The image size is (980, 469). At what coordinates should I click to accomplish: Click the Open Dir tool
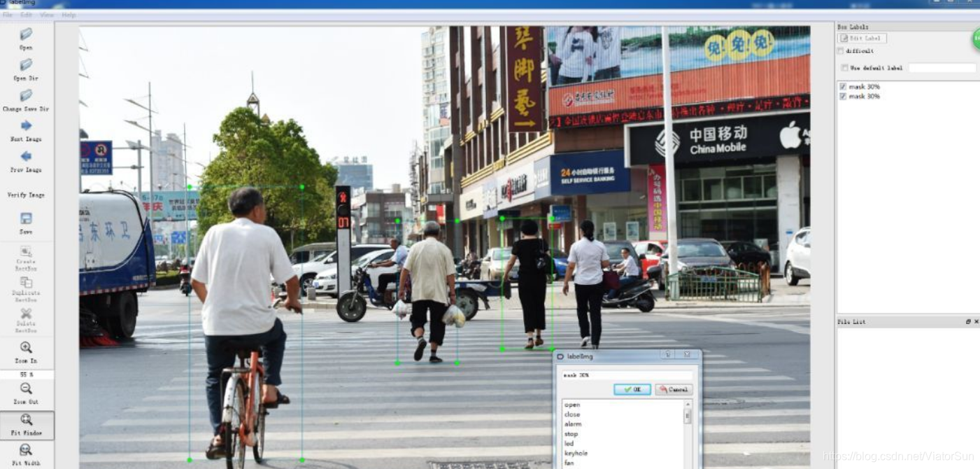click(26, 69)
